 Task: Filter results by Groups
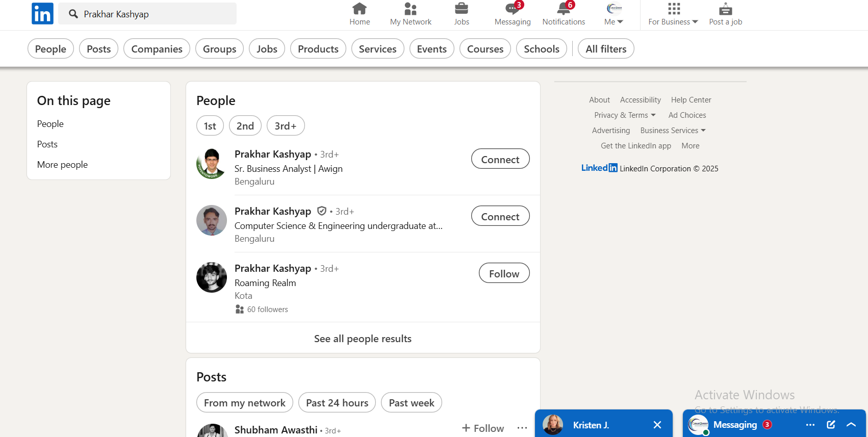click(219, 49)
